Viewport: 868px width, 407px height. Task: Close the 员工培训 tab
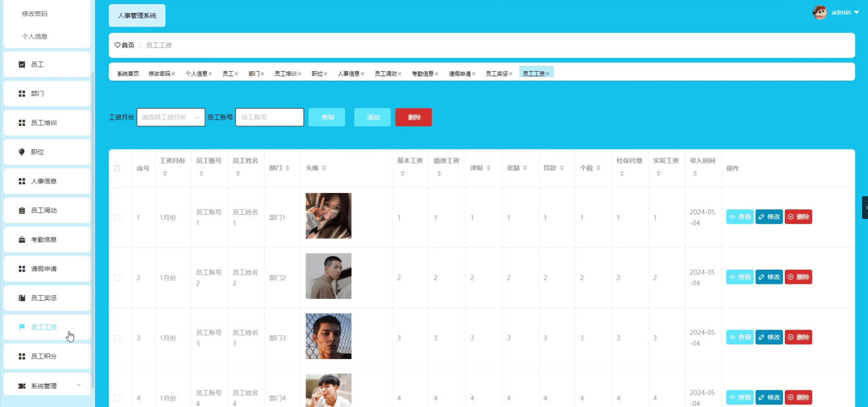tap(299, 74)
